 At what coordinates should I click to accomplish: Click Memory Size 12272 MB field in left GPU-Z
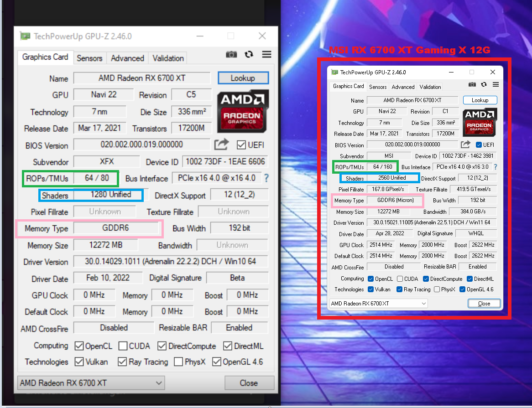pos(105,245)
